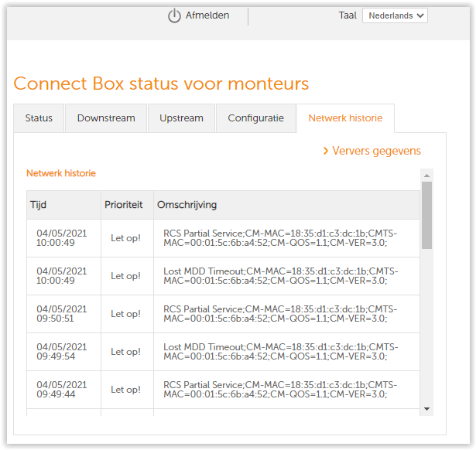The height and width of the screenshot is (450, 476).
Task: Click the Afmelden logout link
Action: [207, 15]
